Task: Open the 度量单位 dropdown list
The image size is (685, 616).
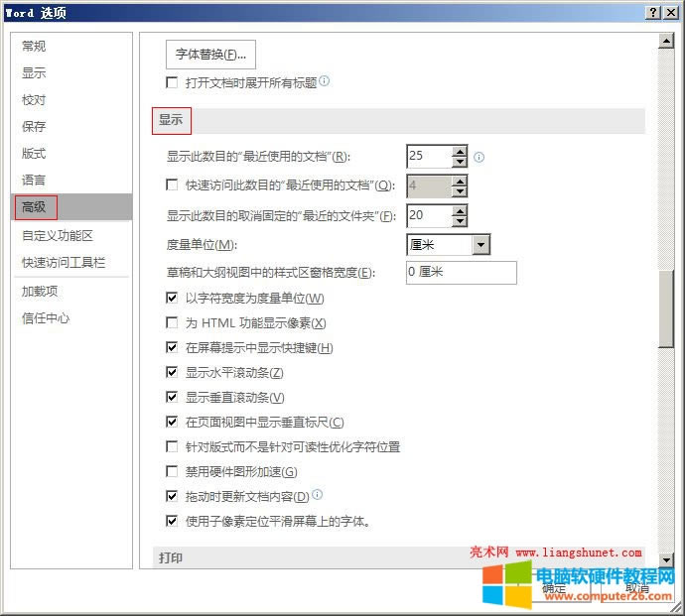Action: click(x=480, y=245)
